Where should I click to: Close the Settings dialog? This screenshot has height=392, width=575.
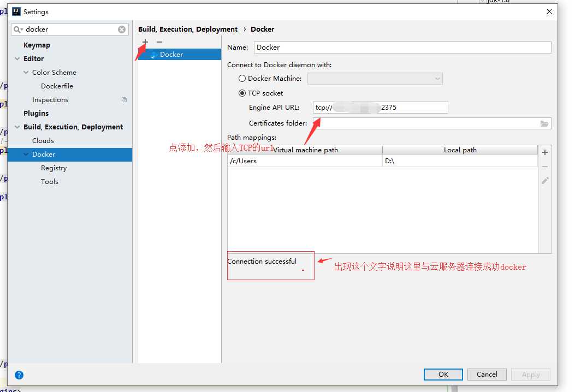tap(549, 11)
